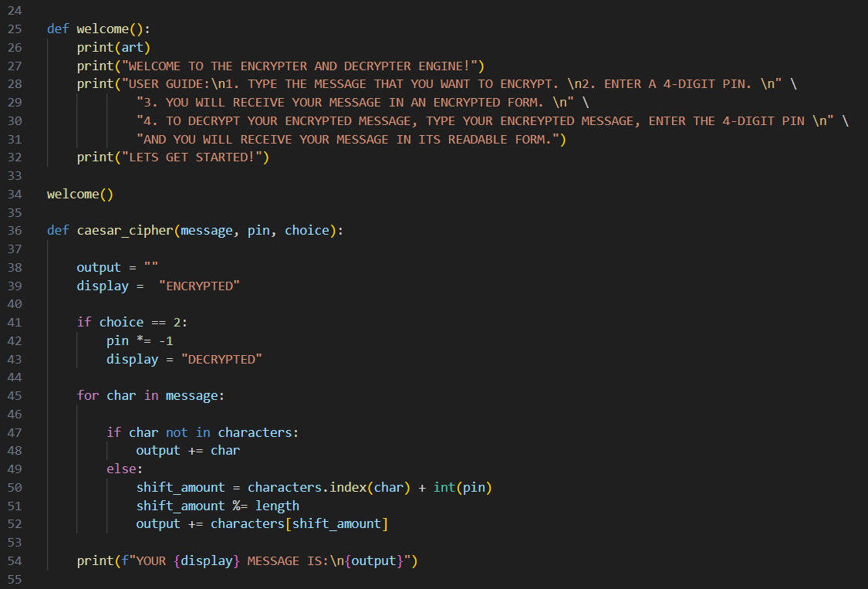This screenshot has width=868, height=589.
Task: Click the "WELCOME TO THE ENCRYPTER" string
Action: click(x=303, y=66)
